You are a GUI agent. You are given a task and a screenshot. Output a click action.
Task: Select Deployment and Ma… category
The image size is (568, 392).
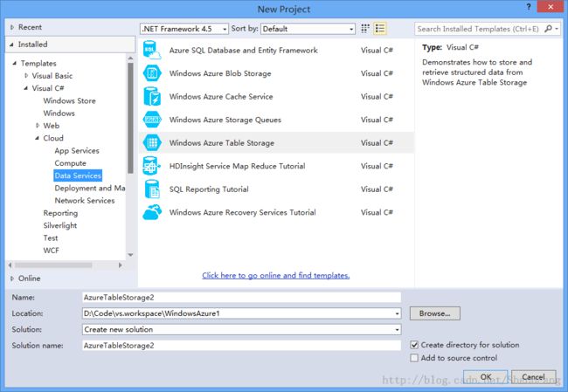(90, 188)
